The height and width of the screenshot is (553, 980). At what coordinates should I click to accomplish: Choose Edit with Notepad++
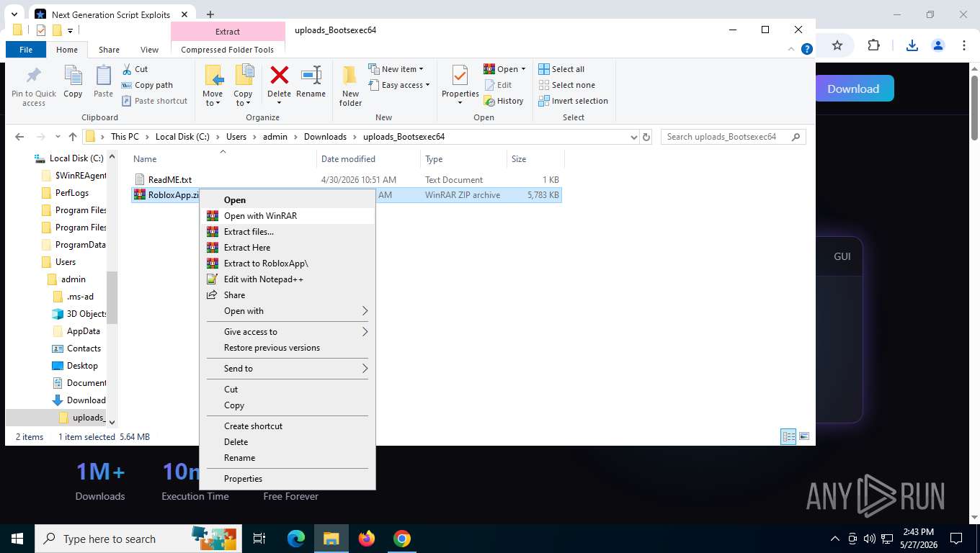tap(287, 279)
